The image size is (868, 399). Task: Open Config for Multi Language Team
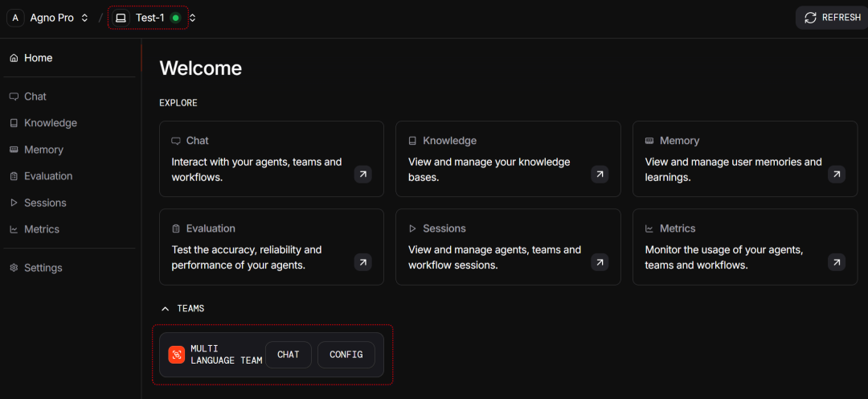346,355
